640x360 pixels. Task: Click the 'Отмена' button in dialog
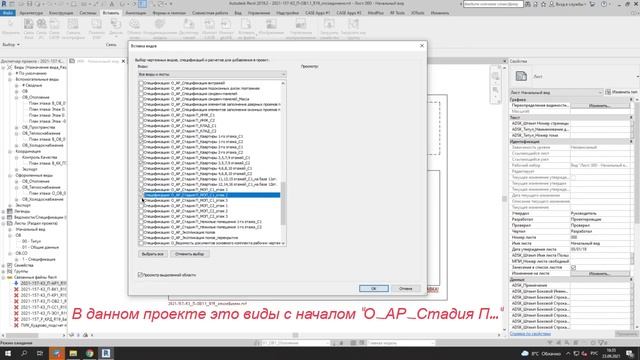(x=405, y=289)
